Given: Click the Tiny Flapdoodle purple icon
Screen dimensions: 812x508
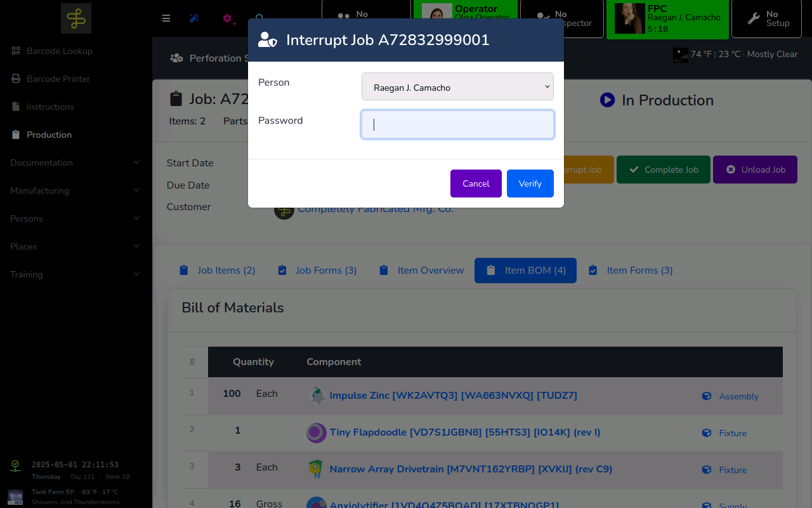Looking at the screenshot, I should (x=317, y=432).
